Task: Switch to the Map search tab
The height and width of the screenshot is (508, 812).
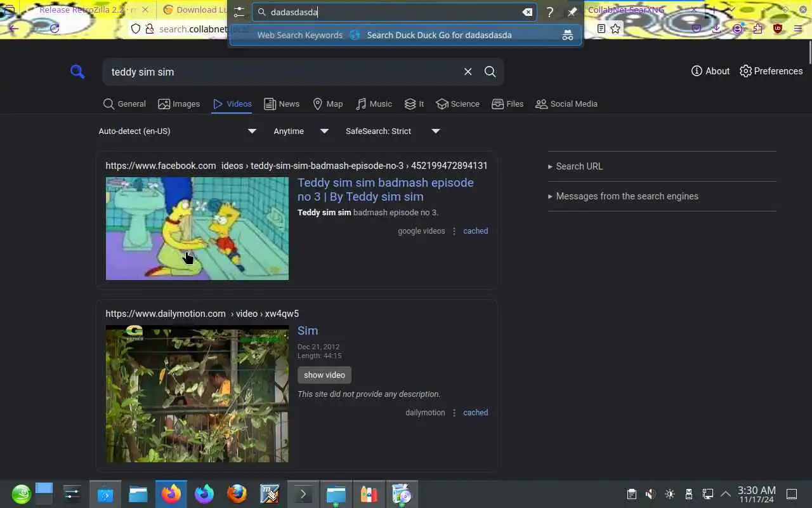Action: (327, 104)
